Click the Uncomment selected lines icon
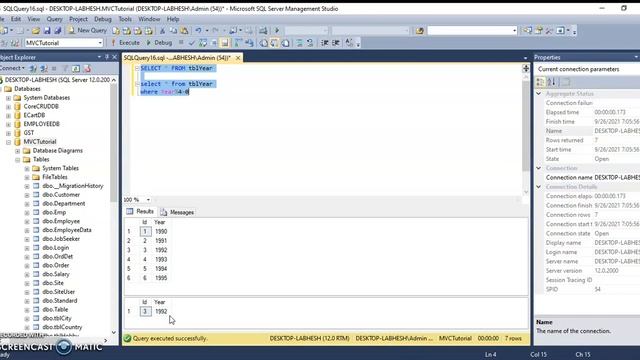 click(x=310, y=42)
